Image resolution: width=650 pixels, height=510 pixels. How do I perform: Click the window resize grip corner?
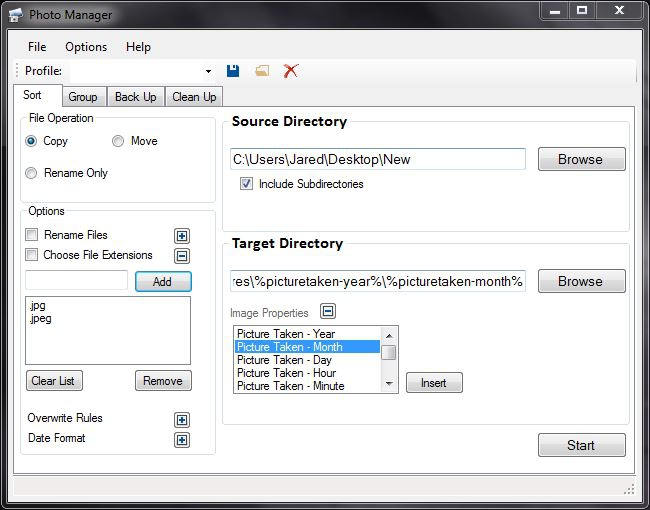(629, 489)
